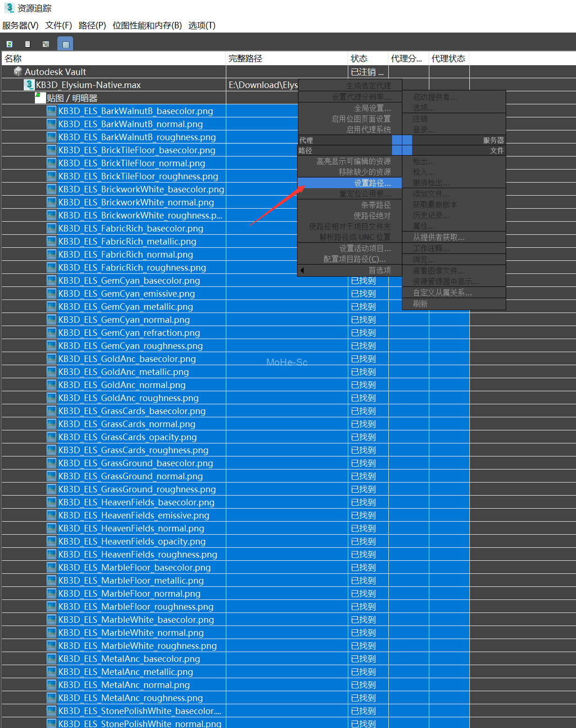Image resolution: width=576 pixels, height=728 pixels.
Task: Switch to Tree View toolbar icon
Action: coord(46,44)
